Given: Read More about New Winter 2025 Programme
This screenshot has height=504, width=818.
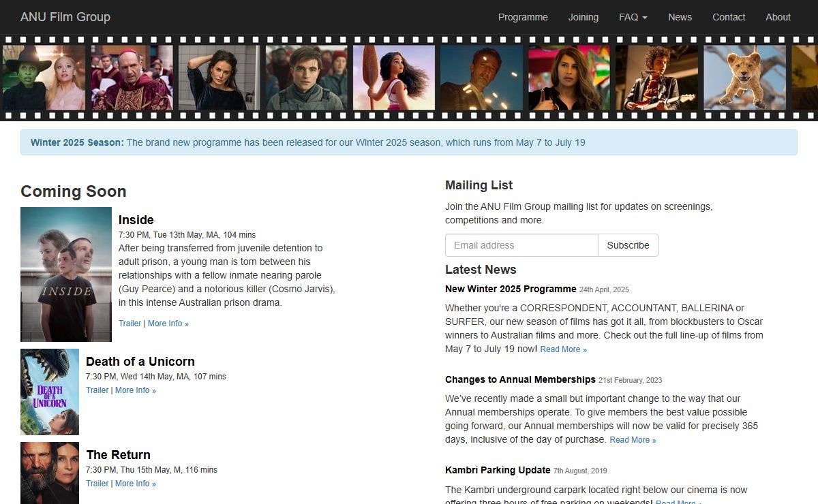Looking at the screenshot, I should [563, 349].
